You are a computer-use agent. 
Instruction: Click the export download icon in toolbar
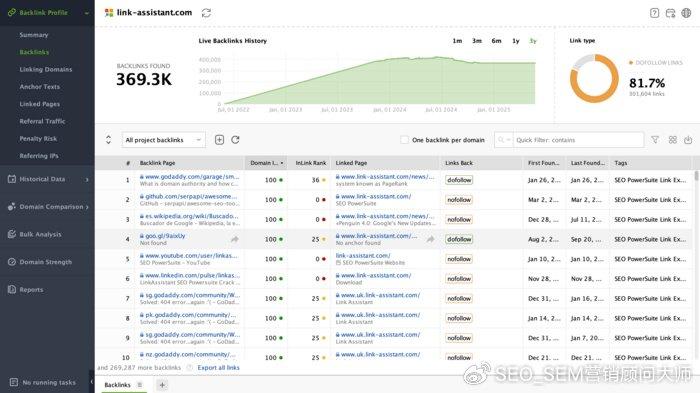click(x=688, y=140)
